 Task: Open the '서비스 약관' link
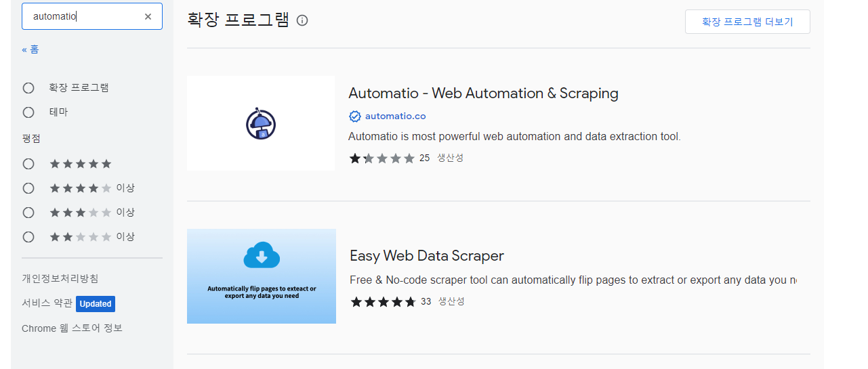[x=47, y=303]
